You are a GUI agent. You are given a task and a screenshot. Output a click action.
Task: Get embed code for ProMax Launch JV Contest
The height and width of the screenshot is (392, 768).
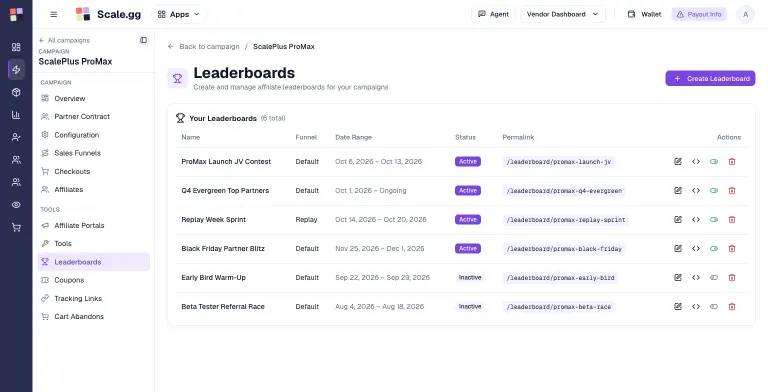(696, 162)
